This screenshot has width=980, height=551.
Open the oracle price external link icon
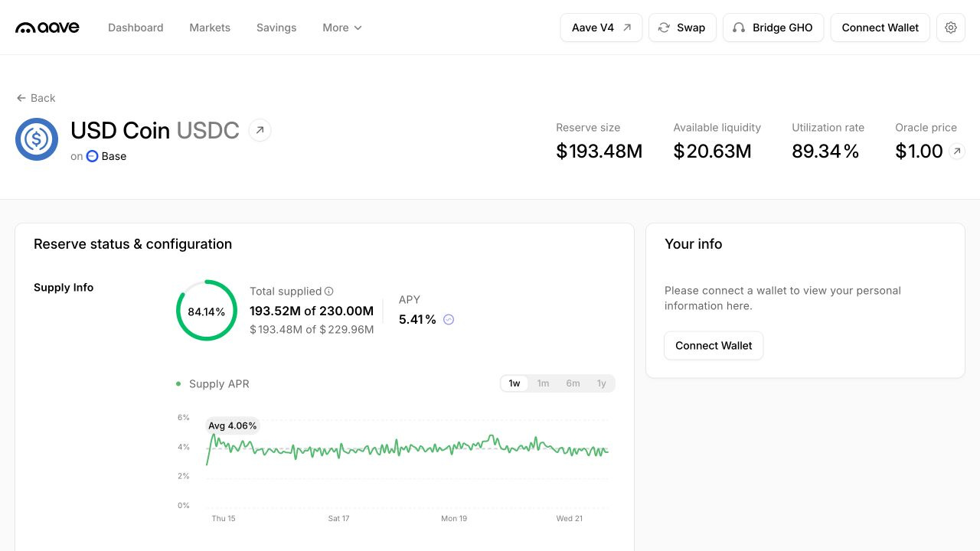click(x=957, y=152)
